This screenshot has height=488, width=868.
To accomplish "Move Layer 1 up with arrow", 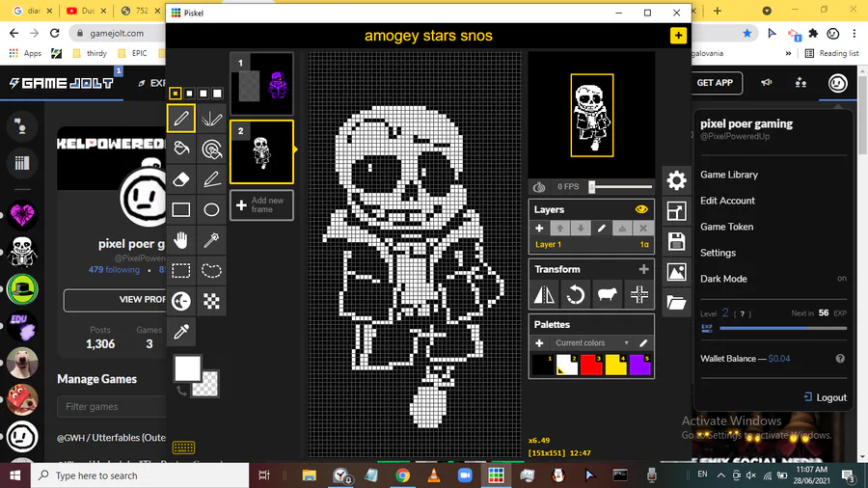I will (559, 228).
